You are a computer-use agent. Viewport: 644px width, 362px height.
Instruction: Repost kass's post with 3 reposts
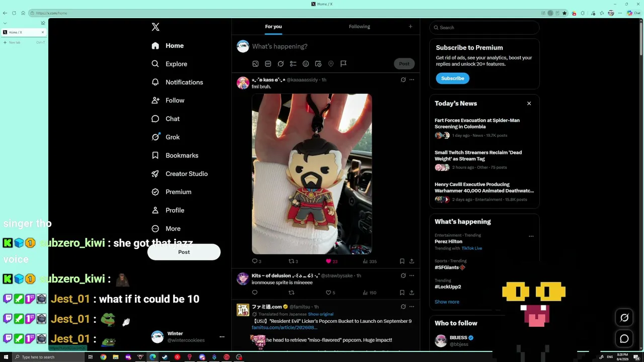[293, 261]
